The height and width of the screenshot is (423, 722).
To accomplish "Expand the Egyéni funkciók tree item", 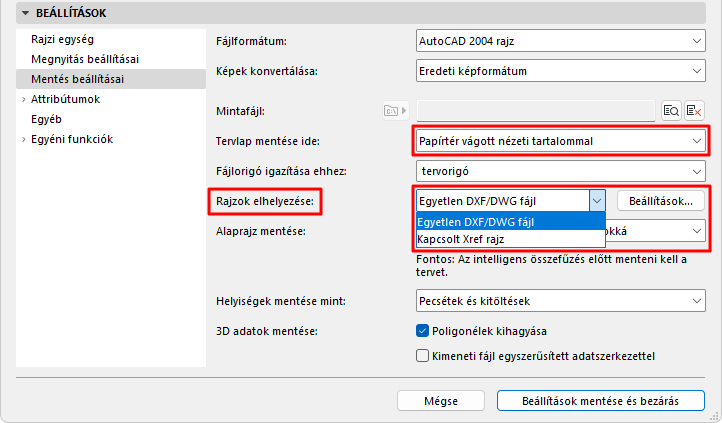I will click(x=23, y=139).
